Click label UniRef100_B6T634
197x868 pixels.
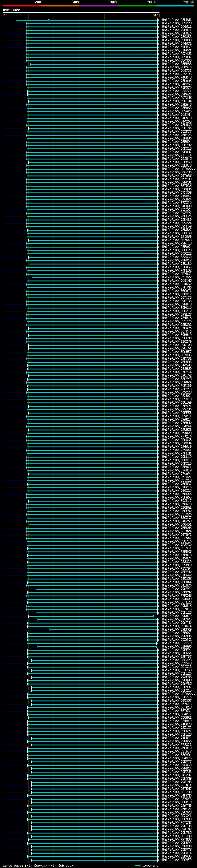coord(176,711)
